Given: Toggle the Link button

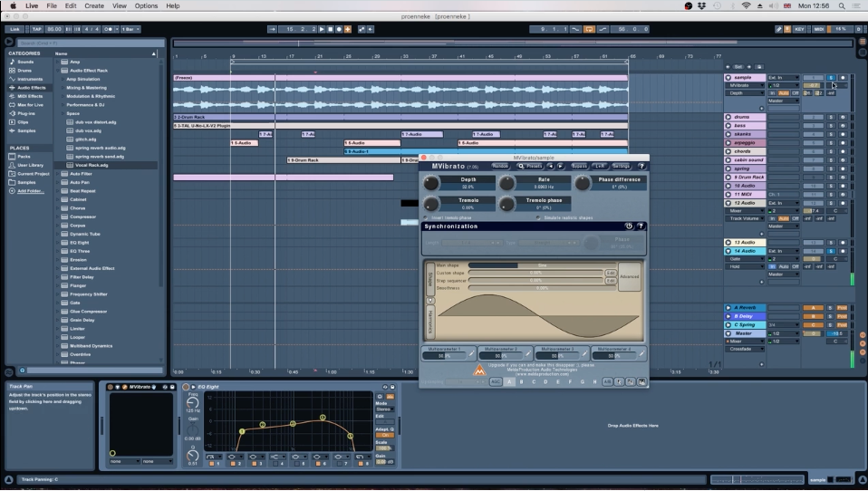Looking at the screenshot, I should pyautogui.click(x=14, y=29).
